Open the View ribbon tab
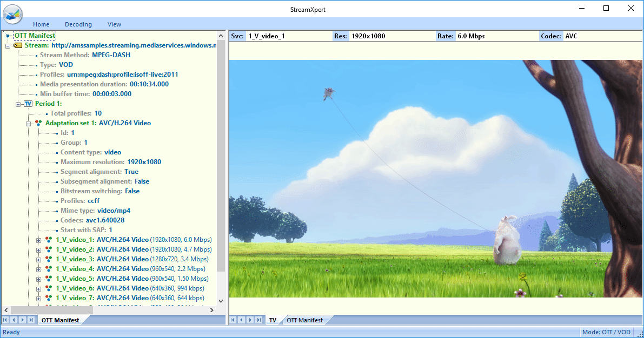644x338 pixels. click(114, 24)
